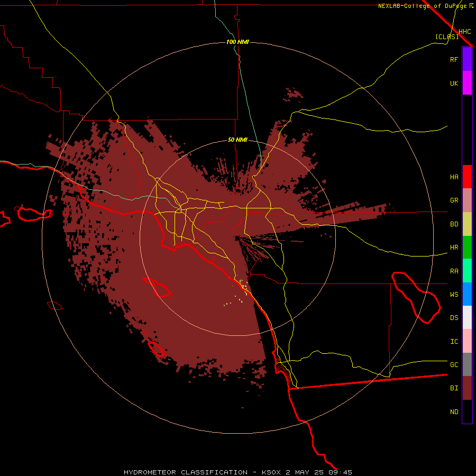Image resolution: width=476 pixels, height=476 pixels.
Task: Click the HR legend label
Action: pos(454,248)
